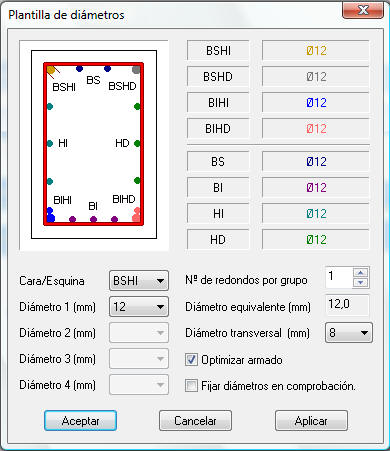Image resolution: width=390 pixels, height=451 pixels.
Task: Click the Aplicar button
Action: pos(311,421)
